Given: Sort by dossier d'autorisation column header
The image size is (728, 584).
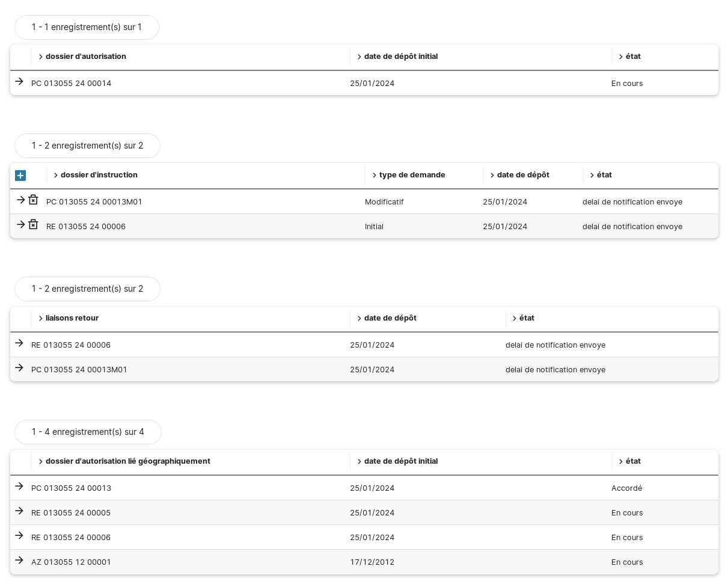Looking at the screenshot, I should (x=85, y=57).
